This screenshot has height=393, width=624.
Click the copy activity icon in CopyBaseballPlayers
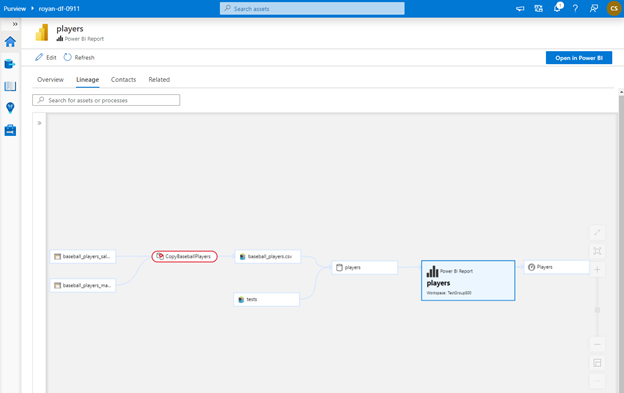pos(160,256)
